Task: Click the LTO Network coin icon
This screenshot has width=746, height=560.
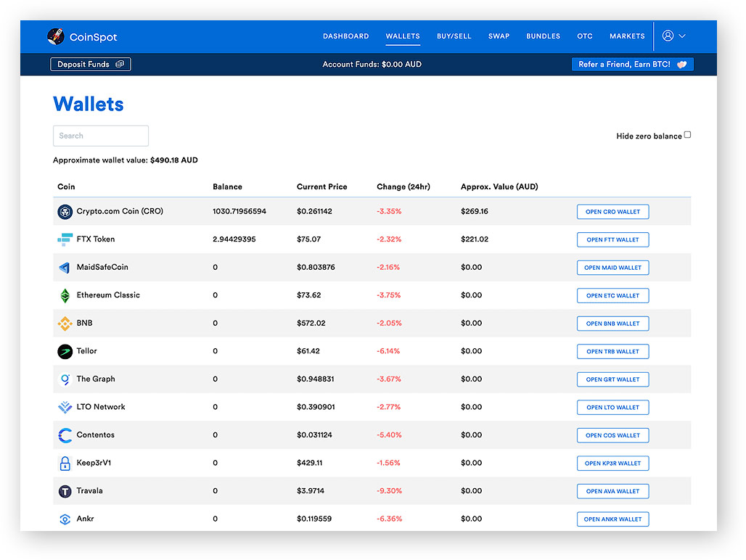Action: [65, 407]
